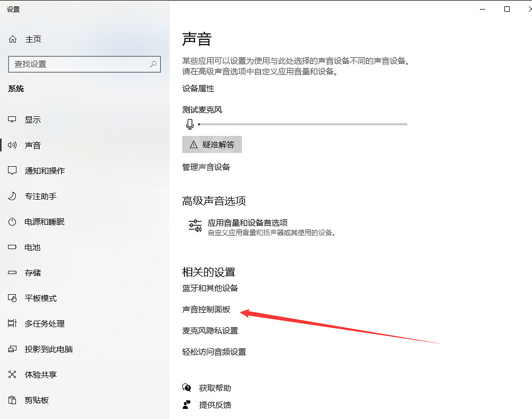Open 应用音量和设备首选项 mixer icon
This screenshot has width=532, height=419.
[x=195, y=226]
